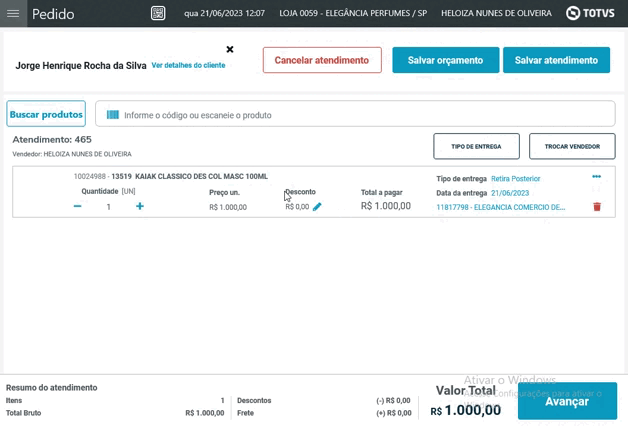Viewport: 628px width, 428px height.
Task: Click the Buscar produtos button
Action: click(x=46, y=114)
